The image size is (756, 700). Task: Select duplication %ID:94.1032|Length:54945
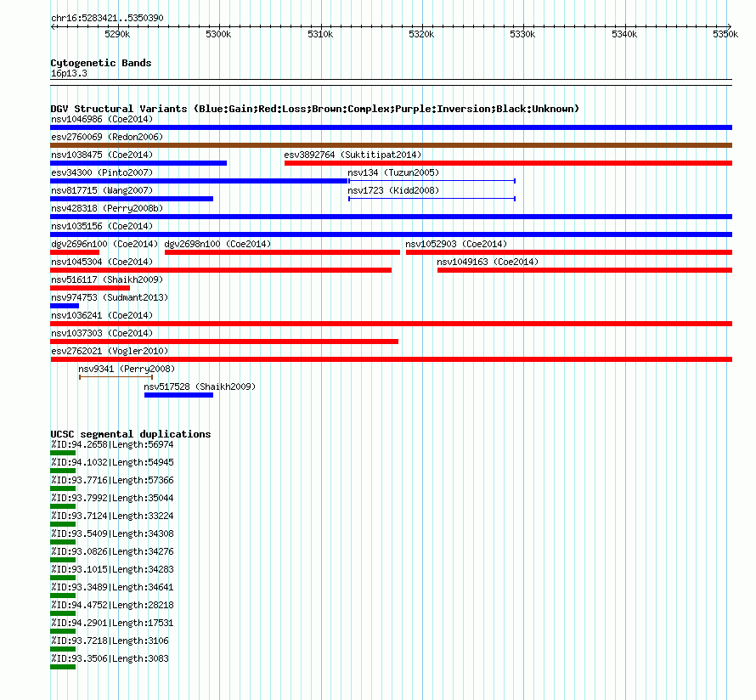[x=112, y=462]
